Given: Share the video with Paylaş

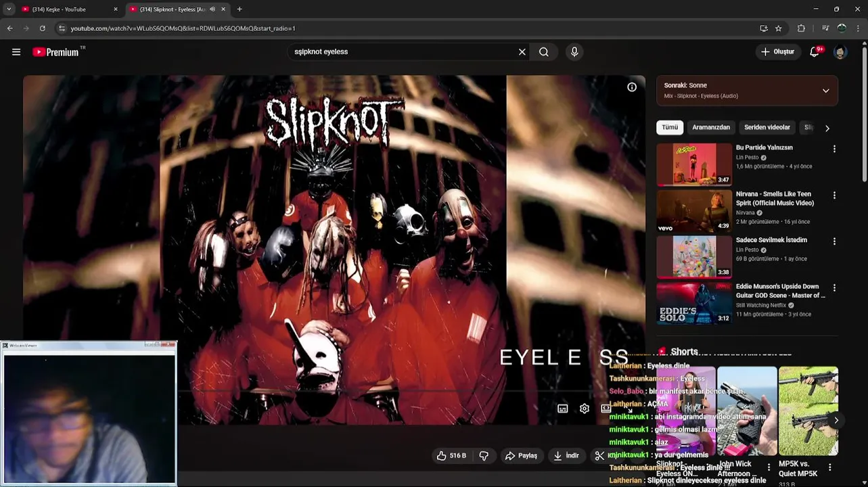Looking at the screenshot, I should pyautogui.click(x=521, y=456).
